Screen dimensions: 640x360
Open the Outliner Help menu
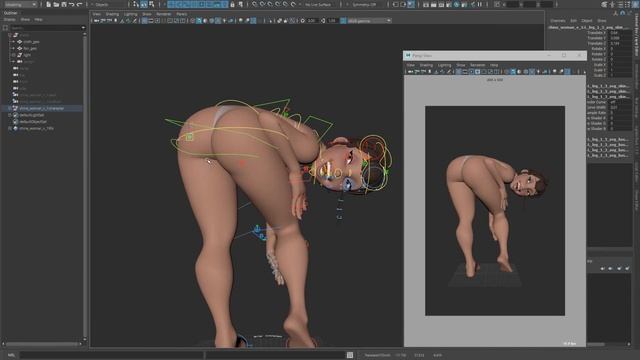coord(38,19)
